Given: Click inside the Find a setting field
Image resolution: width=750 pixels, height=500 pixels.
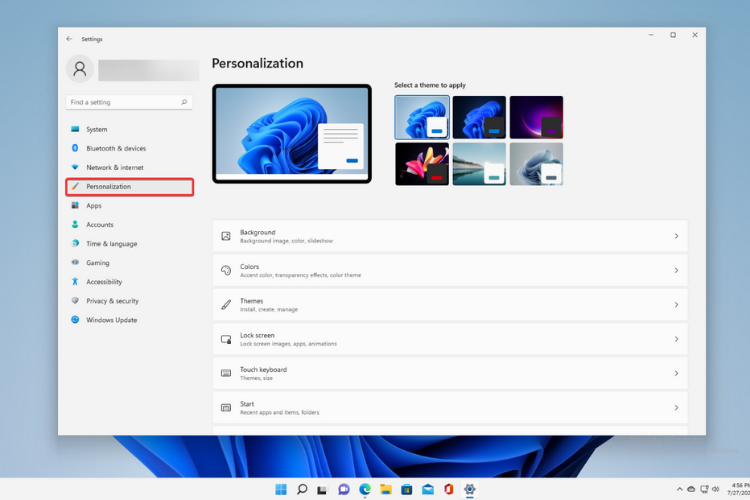Looking at the screenshot, I should coord(120,102).
